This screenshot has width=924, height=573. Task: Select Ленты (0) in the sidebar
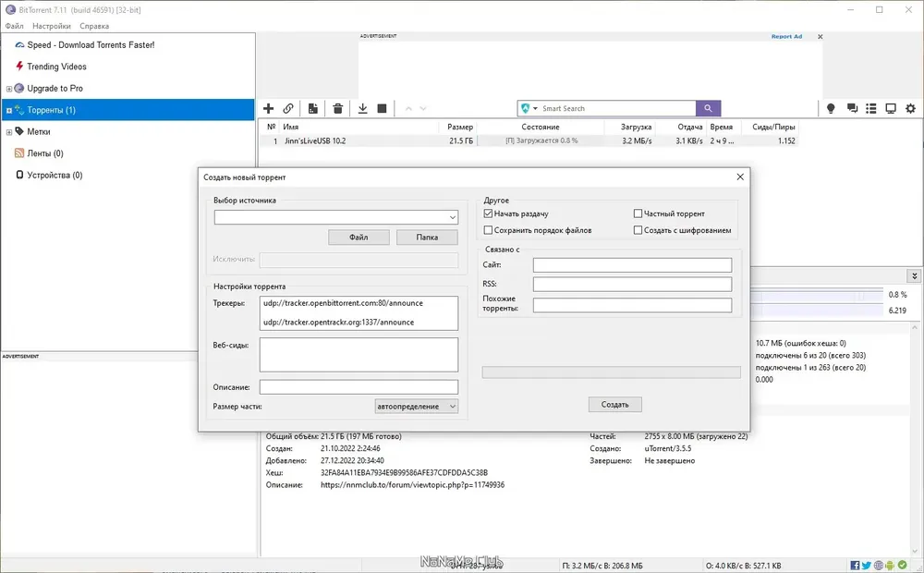coord(44,153)
